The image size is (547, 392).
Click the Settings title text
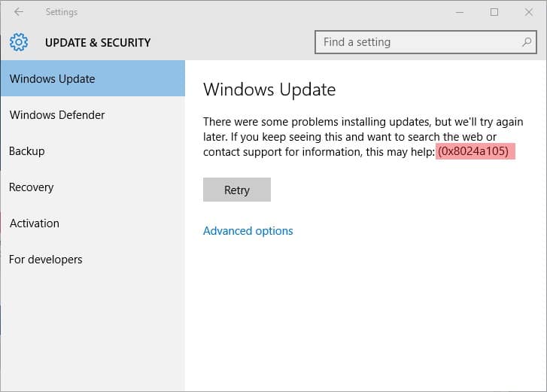point(62,12)
